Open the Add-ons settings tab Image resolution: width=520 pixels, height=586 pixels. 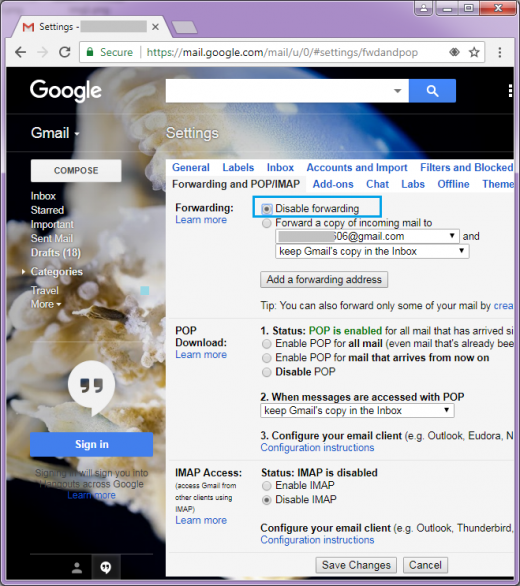[x=333, y=184]
